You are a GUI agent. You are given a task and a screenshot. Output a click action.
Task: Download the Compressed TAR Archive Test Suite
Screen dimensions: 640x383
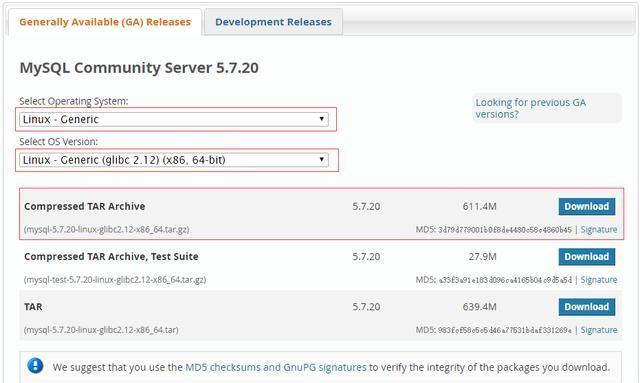coord(587,257)
